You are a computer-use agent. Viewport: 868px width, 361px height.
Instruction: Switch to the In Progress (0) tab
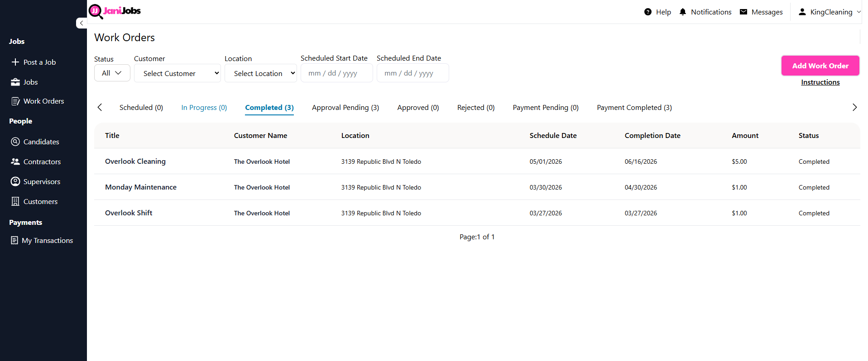(204, 107)
